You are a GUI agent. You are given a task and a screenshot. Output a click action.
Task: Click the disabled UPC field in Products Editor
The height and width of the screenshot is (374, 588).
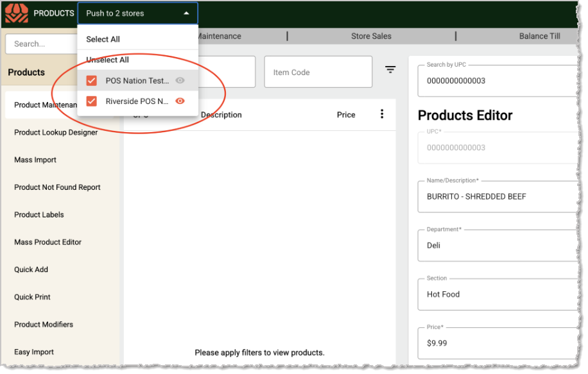pos(497,148)
